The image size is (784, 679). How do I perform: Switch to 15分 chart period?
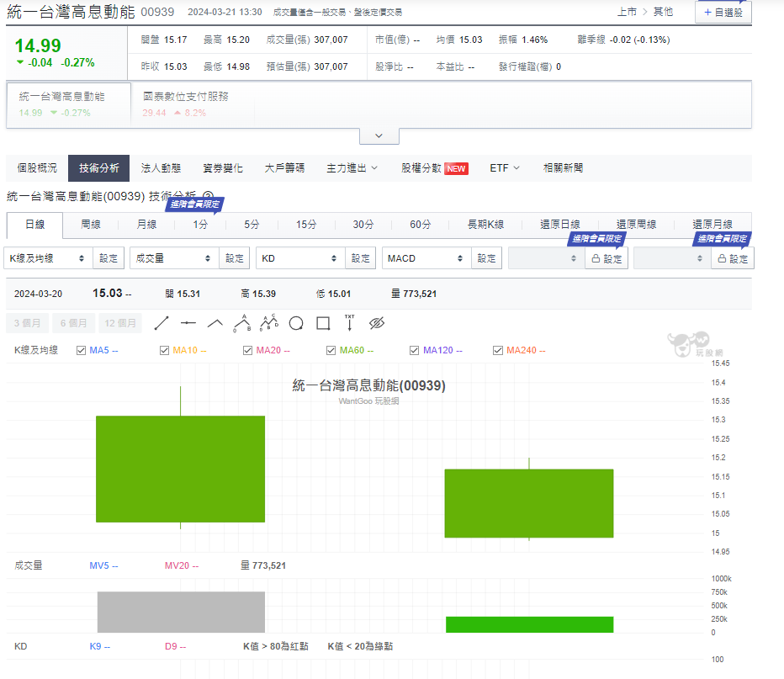[306, 225]
